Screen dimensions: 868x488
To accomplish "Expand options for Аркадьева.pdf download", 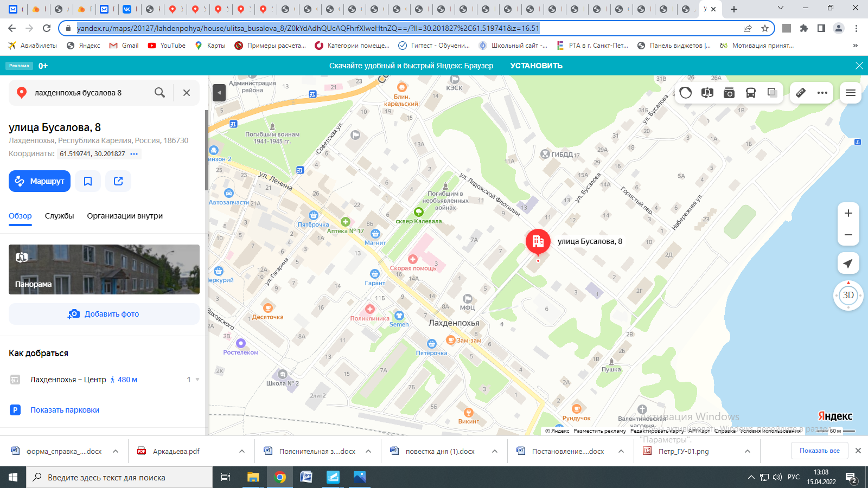I will pos(242,451).
